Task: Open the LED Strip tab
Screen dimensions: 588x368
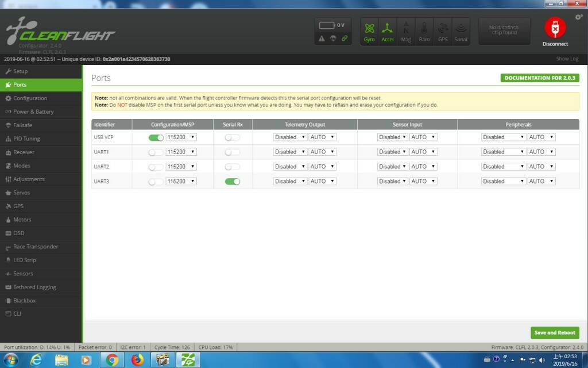Action: point(41,260)
